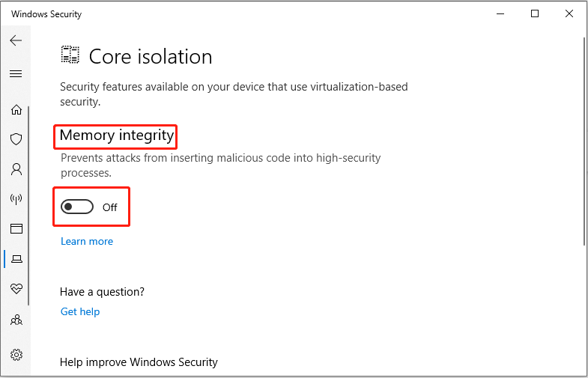Go to the Home section

pos(16,110)
